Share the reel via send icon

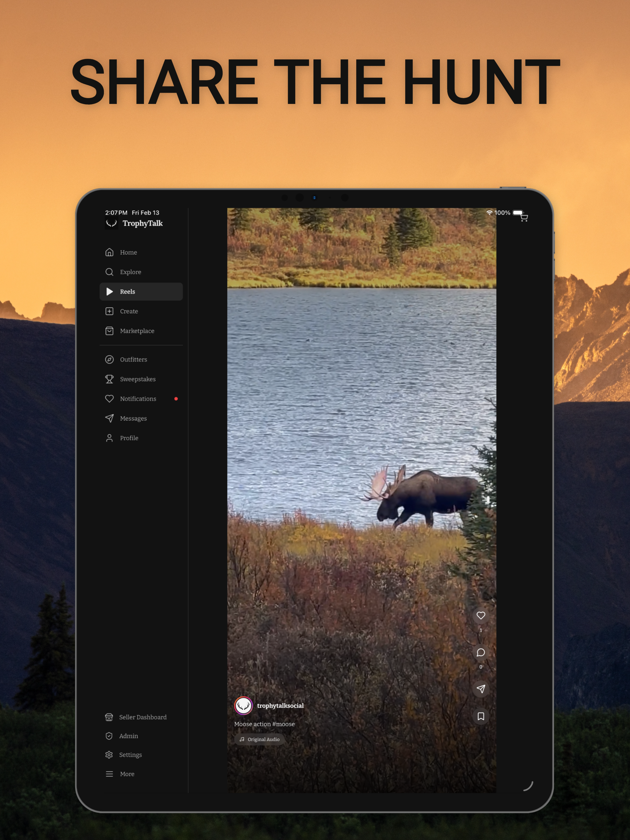[481, 689]
